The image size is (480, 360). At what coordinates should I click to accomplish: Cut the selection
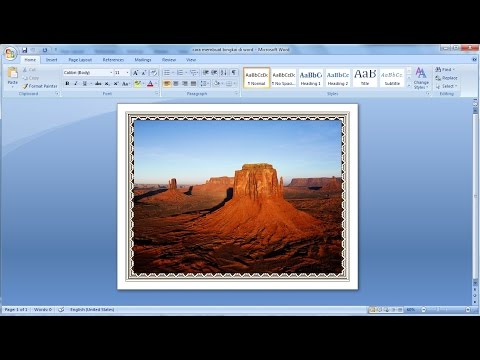coord(29,70)
